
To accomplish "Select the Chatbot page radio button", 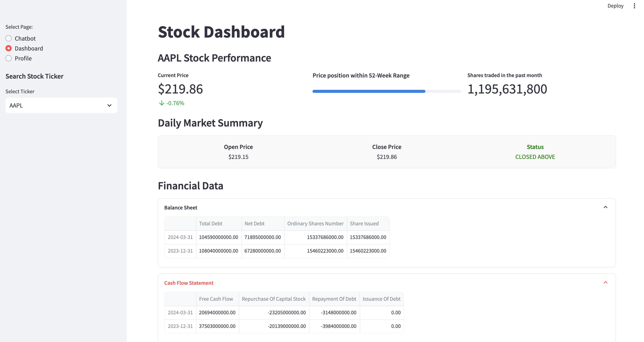I will point(9,38).
